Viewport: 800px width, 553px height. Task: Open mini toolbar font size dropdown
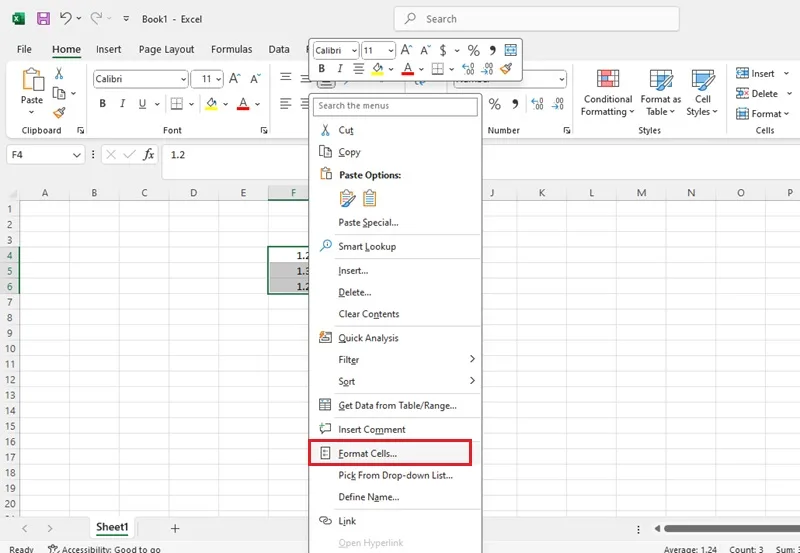pos(391,51)
